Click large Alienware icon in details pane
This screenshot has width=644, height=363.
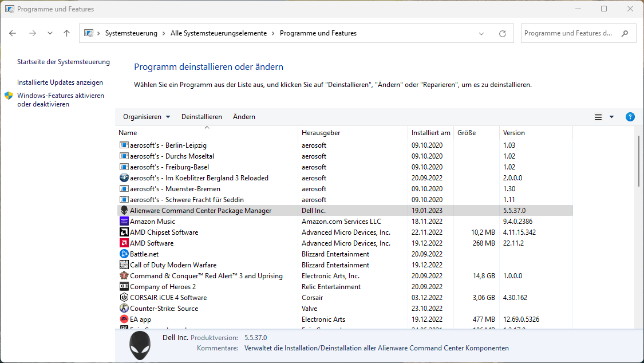pyautogui.click(x=140, y=345)
